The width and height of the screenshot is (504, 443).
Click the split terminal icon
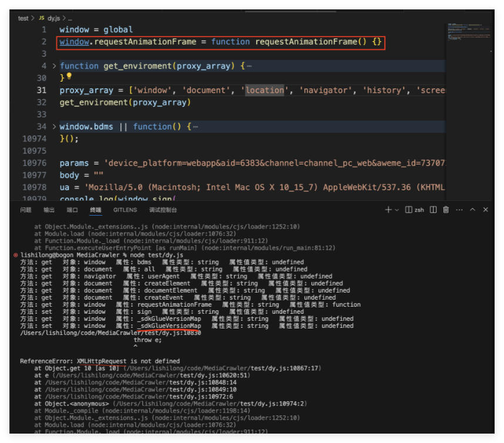coord(434,210)
